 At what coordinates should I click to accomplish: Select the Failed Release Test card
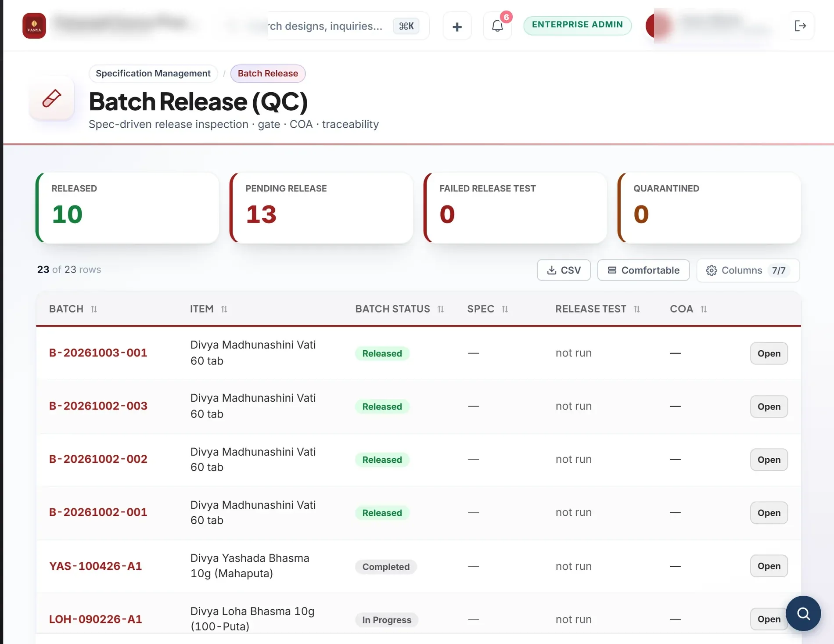point(515,208)
